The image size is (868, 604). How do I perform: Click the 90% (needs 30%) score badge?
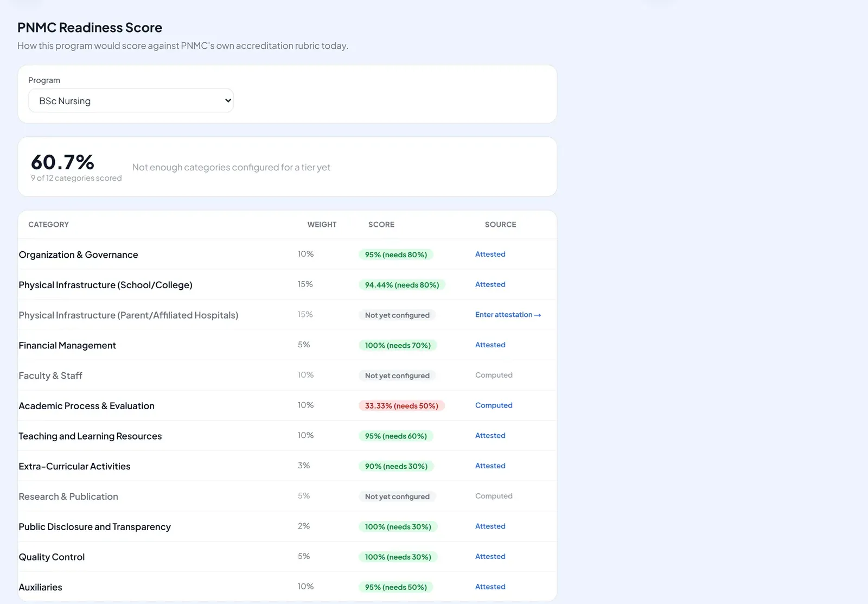click(396, 466)
